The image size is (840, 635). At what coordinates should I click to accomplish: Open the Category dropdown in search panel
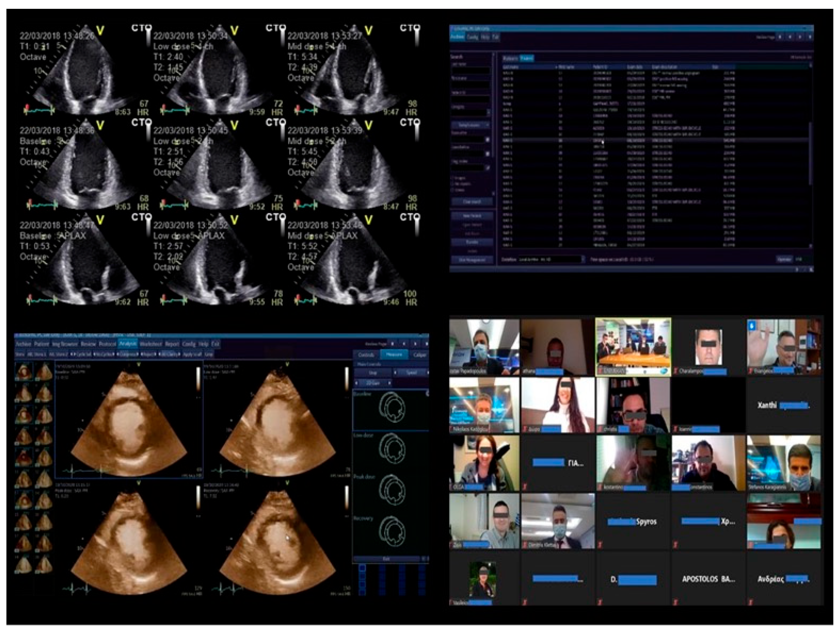[488, 112]
